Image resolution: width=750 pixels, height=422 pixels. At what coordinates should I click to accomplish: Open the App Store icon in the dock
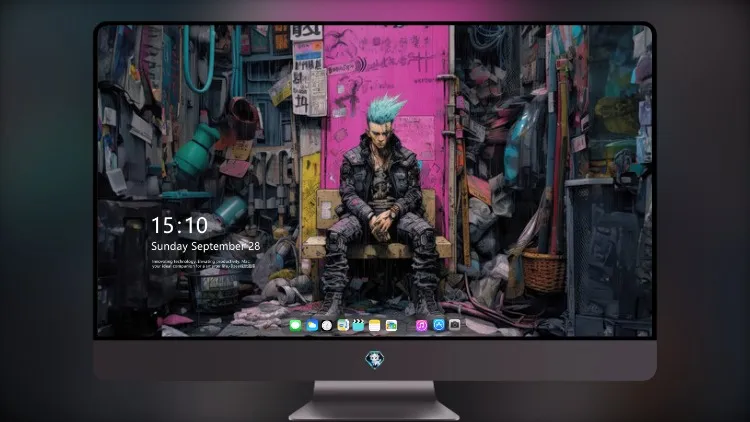(439, 325)
